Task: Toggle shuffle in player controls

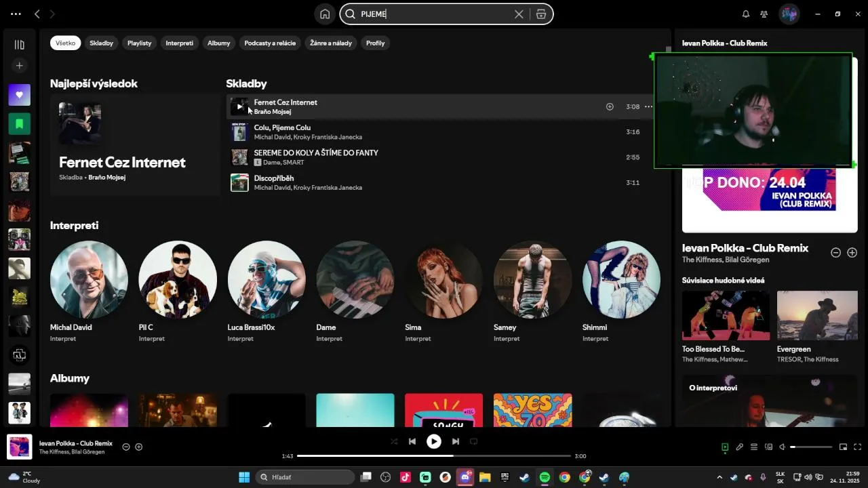Action: point(394,441)
